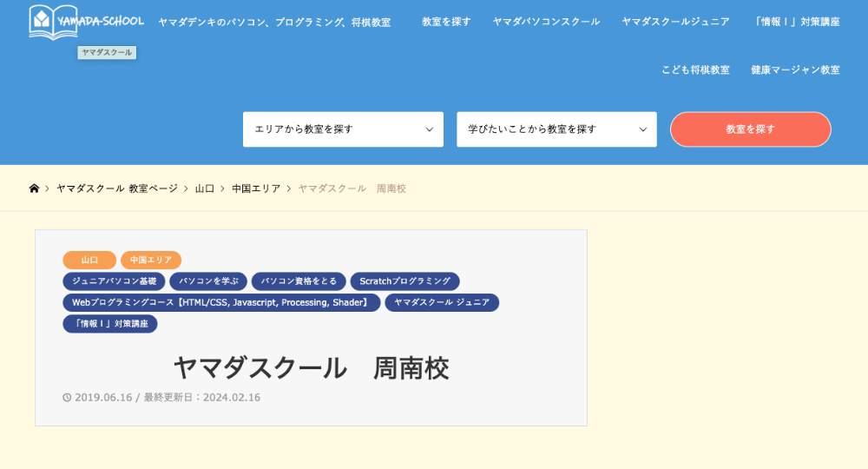Select Scratchプログラミング tag
868x469 pixels.
pyautogui.click(x=405, y=281)
